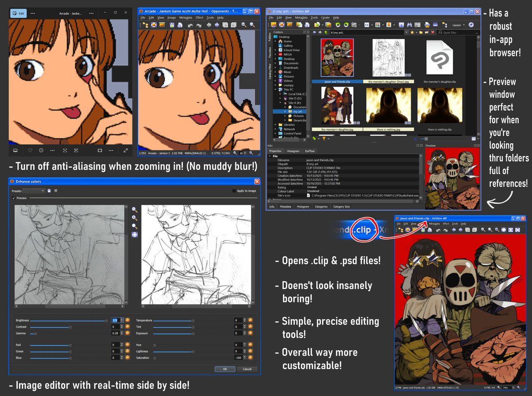Open the address bar path dropdown arrow
The height and width of the screenshot is (396, 532).
406,32
